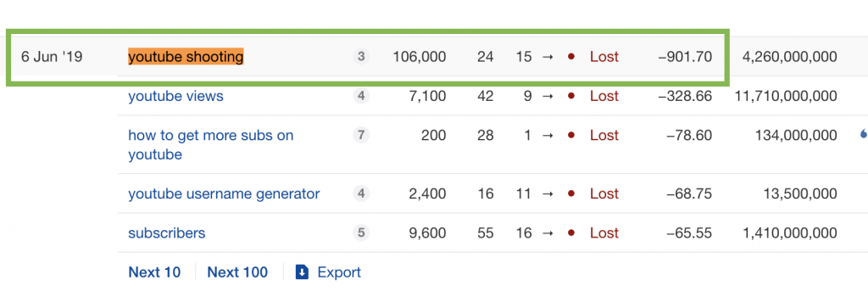Viewport: 868px width, 308px height.
Task: Click the red Lost dot for youtube shooting
Action: click(571, 57)
